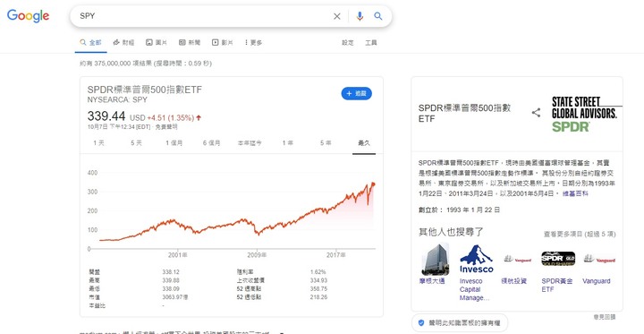
Task: Open the 維基百科 Wikipedia link
Action: coord(575,193)
